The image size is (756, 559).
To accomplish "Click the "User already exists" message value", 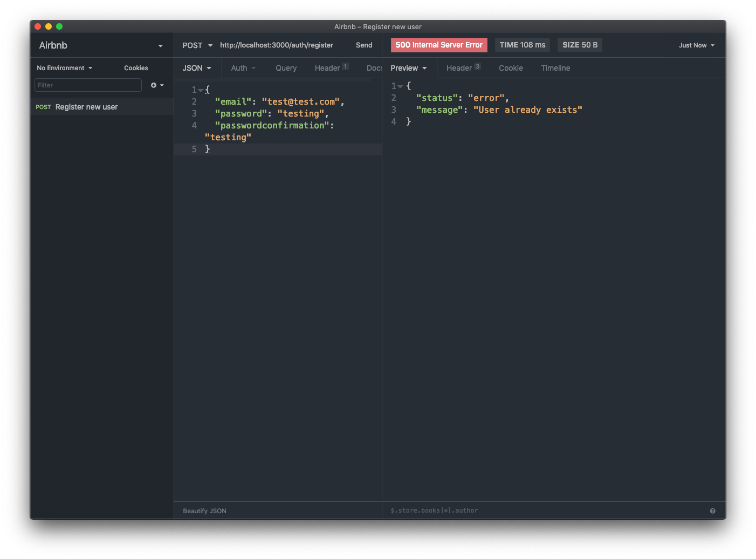I will 528,110.
